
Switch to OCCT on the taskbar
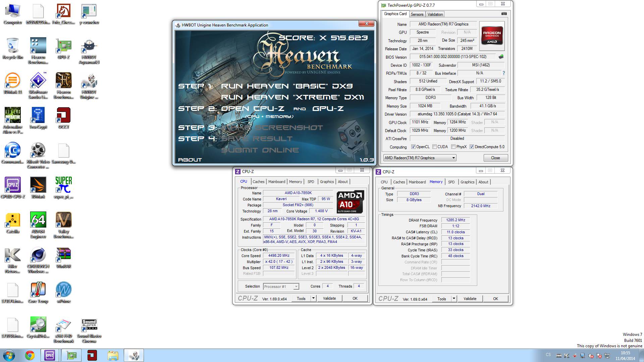(92, 355)
